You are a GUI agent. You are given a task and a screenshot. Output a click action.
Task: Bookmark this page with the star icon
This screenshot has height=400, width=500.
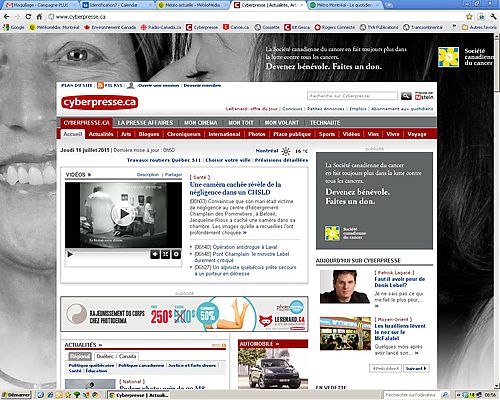point(469,17)
